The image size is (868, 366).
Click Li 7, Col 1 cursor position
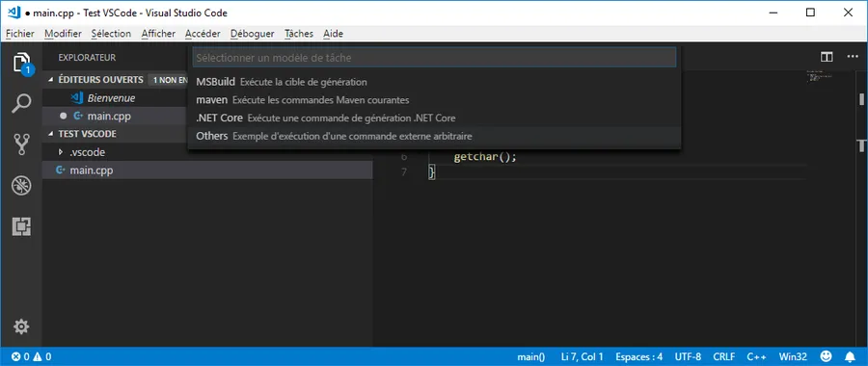pyautogui.click(x=582, y=356)
